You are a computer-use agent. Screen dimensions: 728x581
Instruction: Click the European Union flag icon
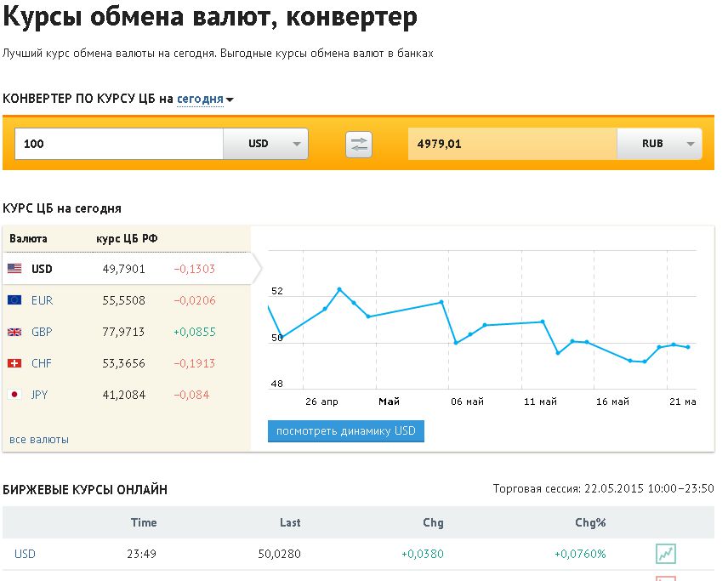(14, 300)
